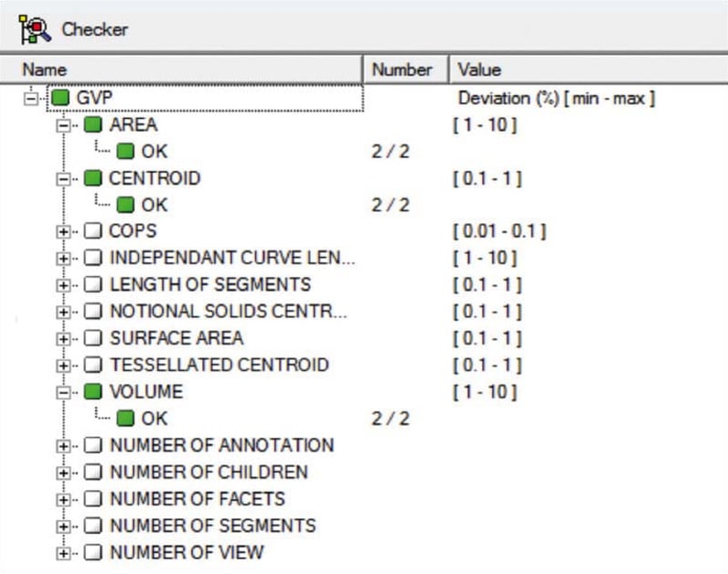Toggle NUMBER OF FACETS checkbox
The height and width of the screenshot is (574, 728).
click(93, 499)
